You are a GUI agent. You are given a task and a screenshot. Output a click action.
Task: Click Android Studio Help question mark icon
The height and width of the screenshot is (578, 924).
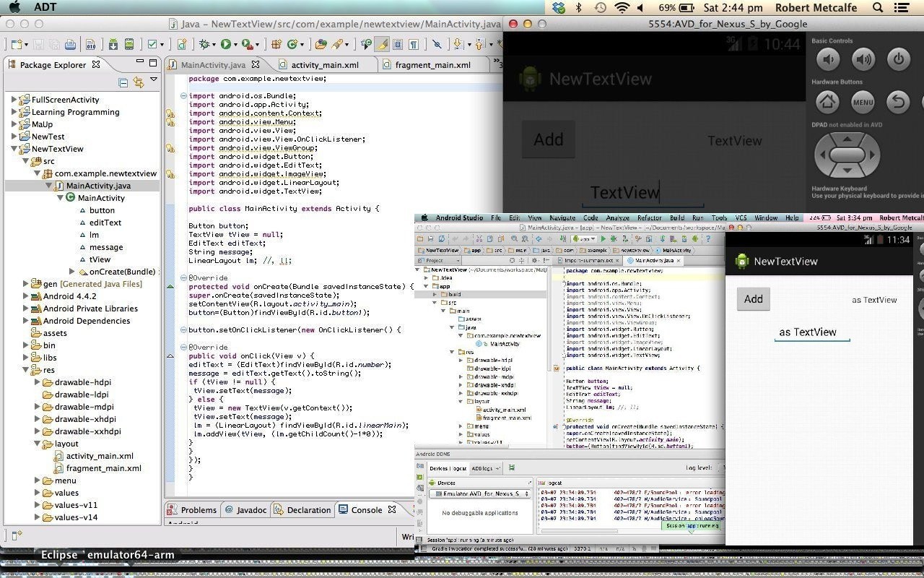708,238
